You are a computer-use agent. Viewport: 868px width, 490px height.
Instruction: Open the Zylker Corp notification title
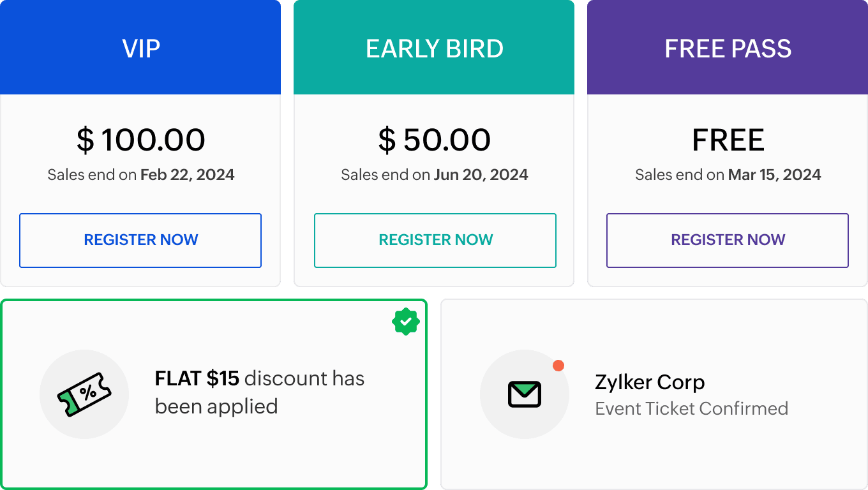point(650,382)
